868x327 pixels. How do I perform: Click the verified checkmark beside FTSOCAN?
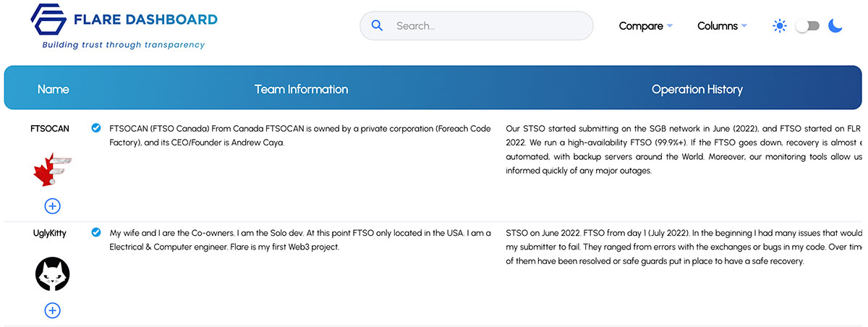96,128
